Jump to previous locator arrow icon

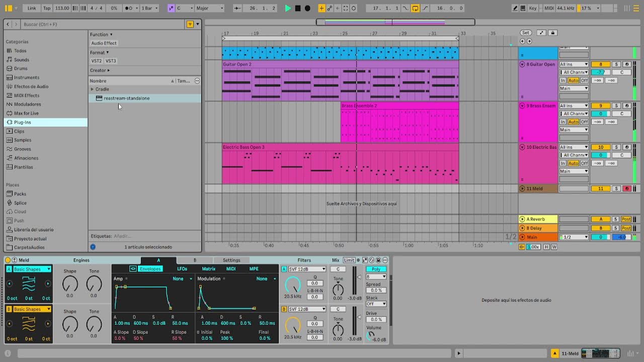click(522, 41)
